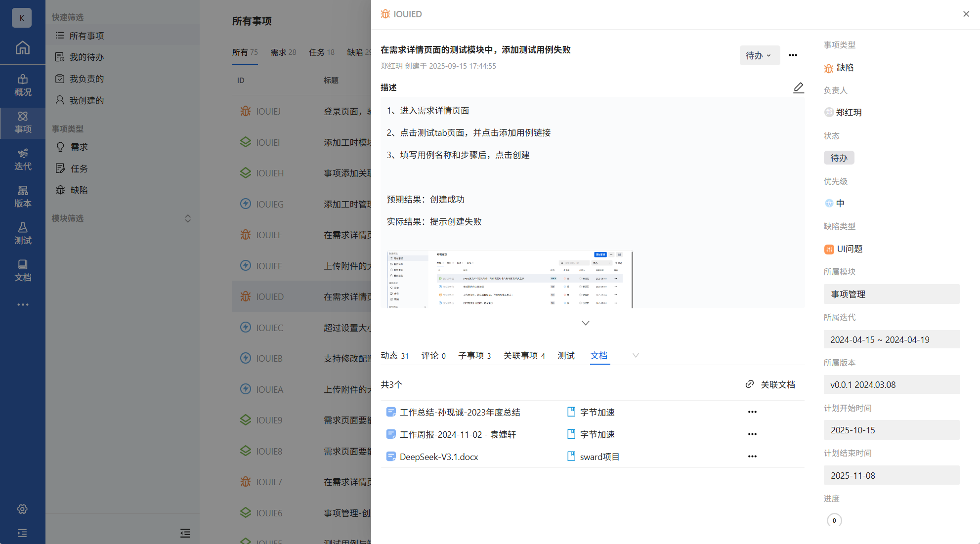Screen dimensions: 980x544
Task: Expand the 模块筛选 section
Action: pos(187,218)
